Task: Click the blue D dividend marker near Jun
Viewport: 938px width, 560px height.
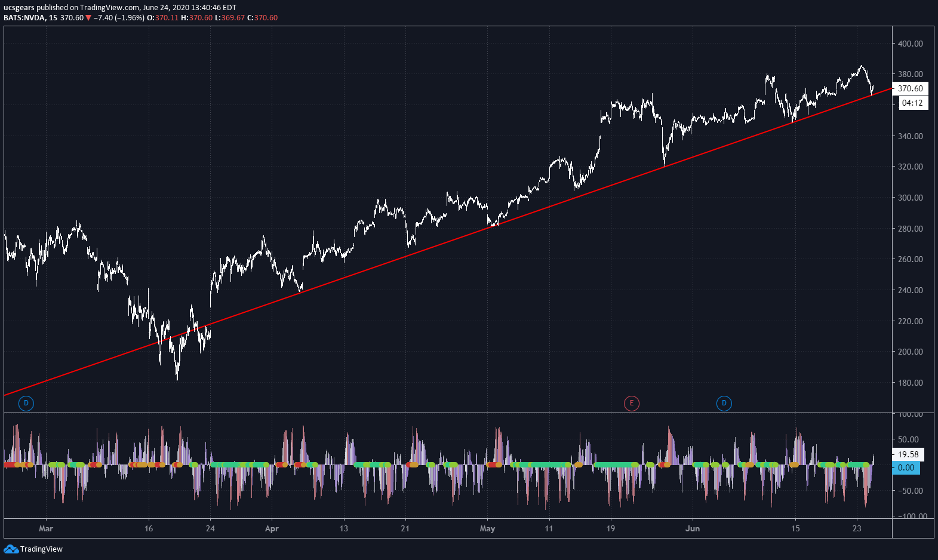Action: pos(724,403)
